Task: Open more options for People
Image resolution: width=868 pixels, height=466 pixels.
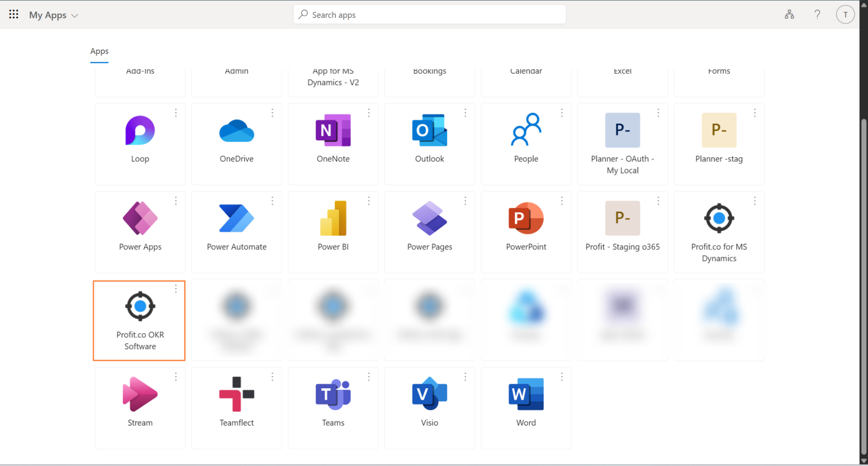Action: tap(561, 113)
